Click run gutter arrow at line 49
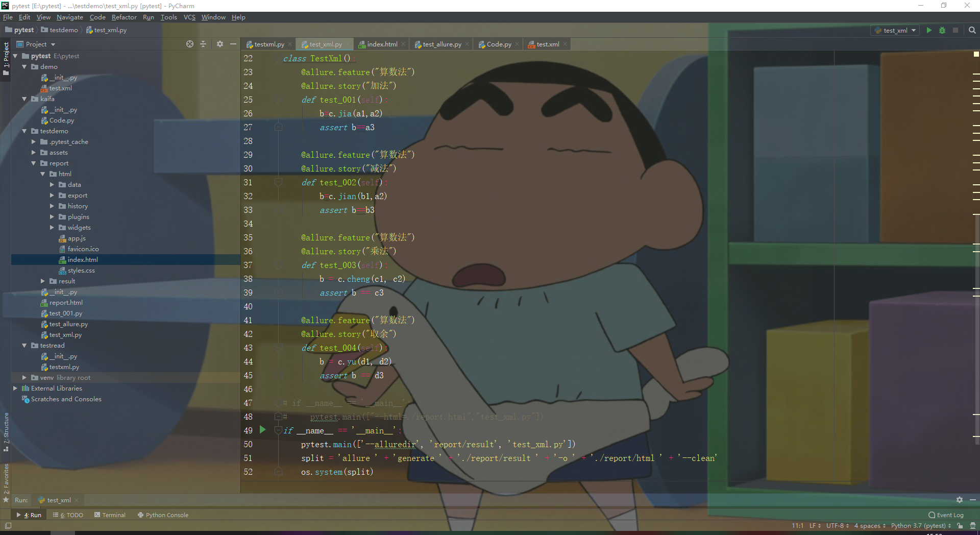The width and height of the screenshot is (980, 535). click(x=262, y=430)
